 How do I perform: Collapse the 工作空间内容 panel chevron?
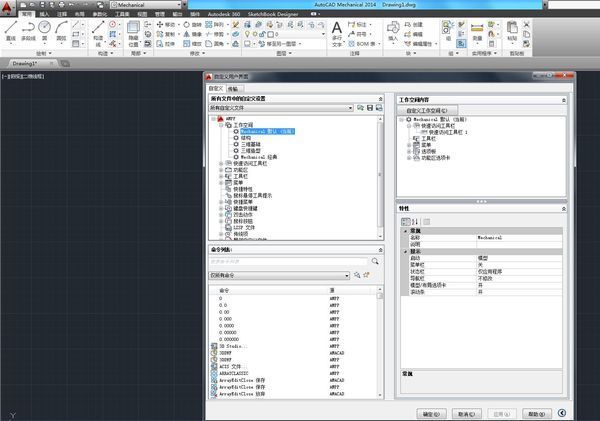pos(564,100)
